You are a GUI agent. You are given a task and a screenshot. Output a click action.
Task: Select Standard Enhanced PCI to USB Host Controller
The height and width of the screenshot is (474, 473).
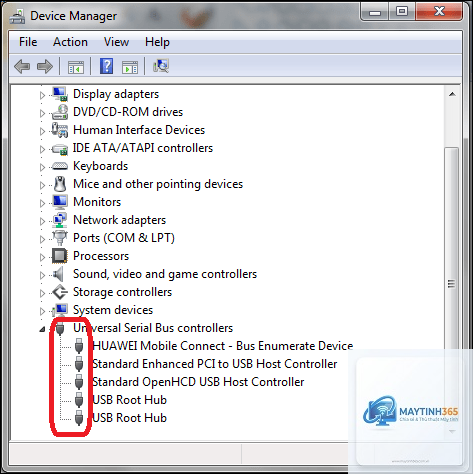coord(215,364)
